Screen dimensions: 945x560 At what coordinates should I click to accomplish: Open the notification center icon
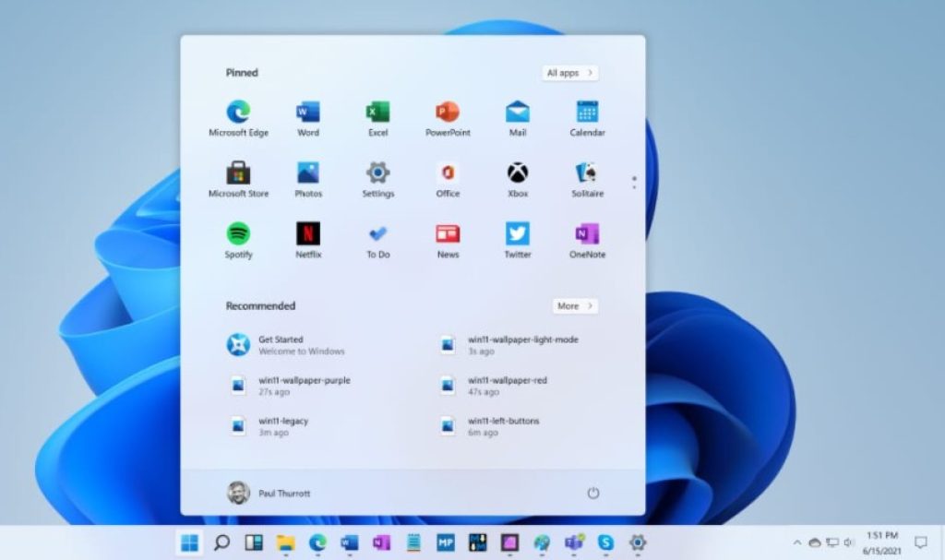tap(921, 543)
